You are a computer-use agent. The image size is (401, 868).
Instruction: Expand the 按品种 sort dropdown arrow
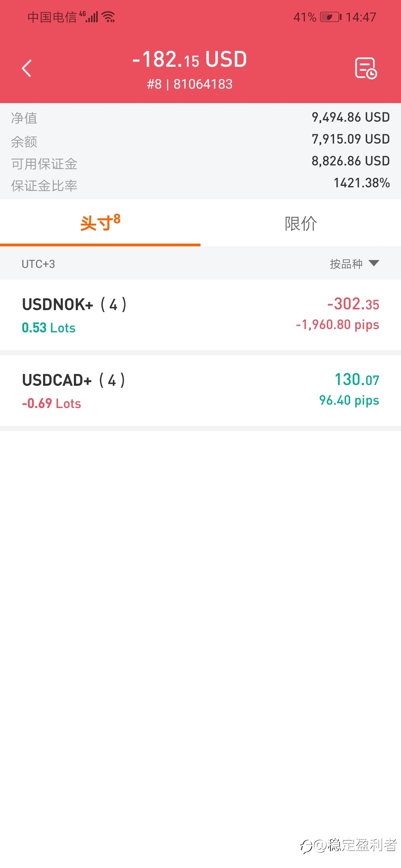click(x=374, y=263)
